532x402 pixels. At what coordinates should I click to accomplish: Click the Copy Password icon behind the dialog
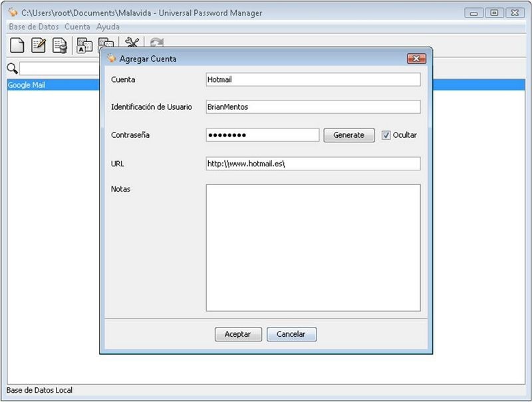106,43
